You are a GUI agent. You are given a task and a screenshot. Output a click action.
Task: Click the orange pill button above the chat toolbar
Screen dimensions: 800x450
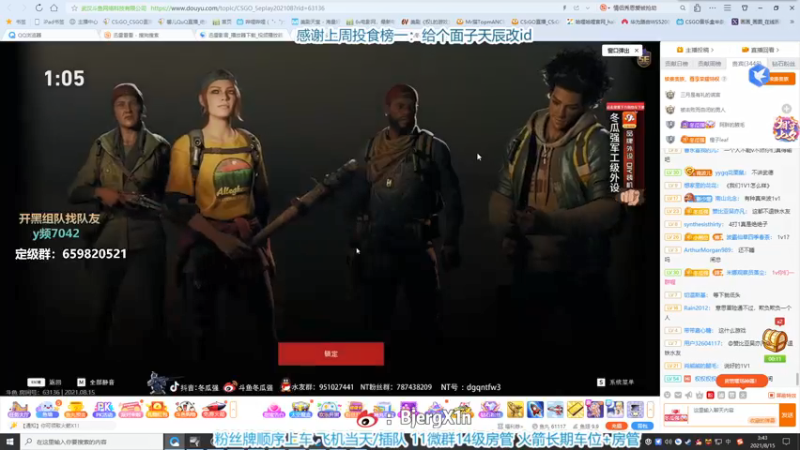point(742,381)
